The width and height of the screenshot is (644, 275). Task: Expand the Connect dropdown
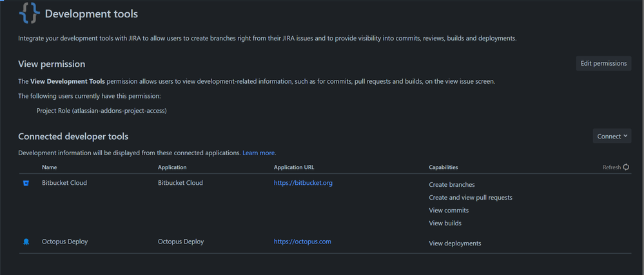[612, 137]
